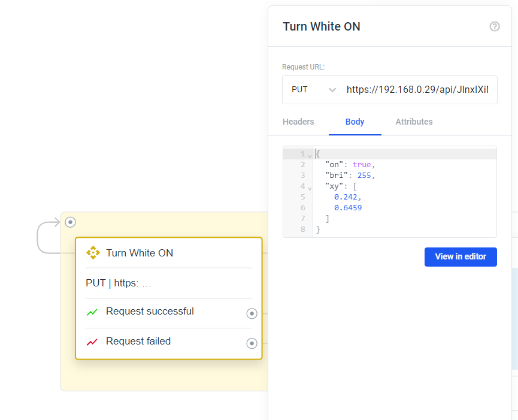Select the Request failed output connector
Image resolution: width=518 pixels, height=420 pixels.
pyautogui.click(x=252, y=343)
